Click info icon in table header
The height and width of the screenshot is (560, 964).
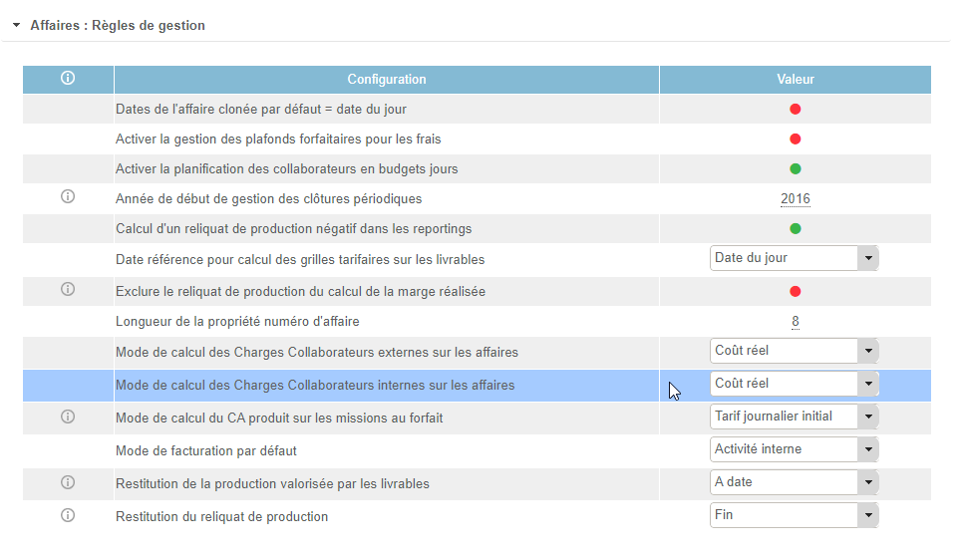[68, 79]
